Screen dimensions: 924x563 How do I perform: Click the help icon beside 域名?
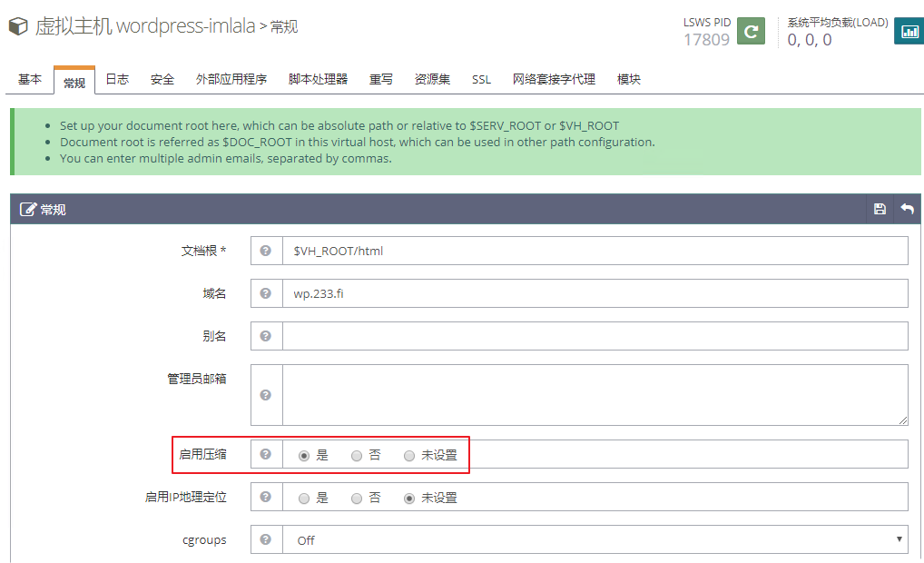(266, 293)
